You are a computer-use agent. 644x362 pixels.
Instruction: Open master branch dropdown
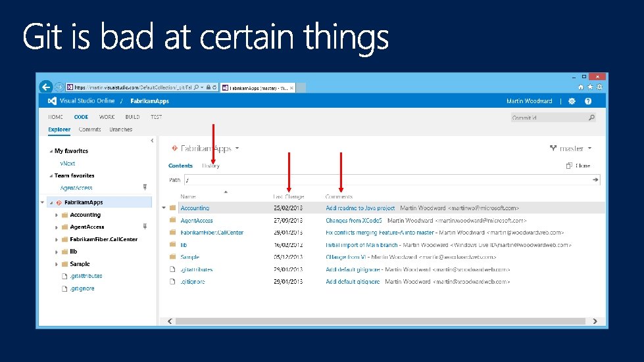(x=590, y=148)
